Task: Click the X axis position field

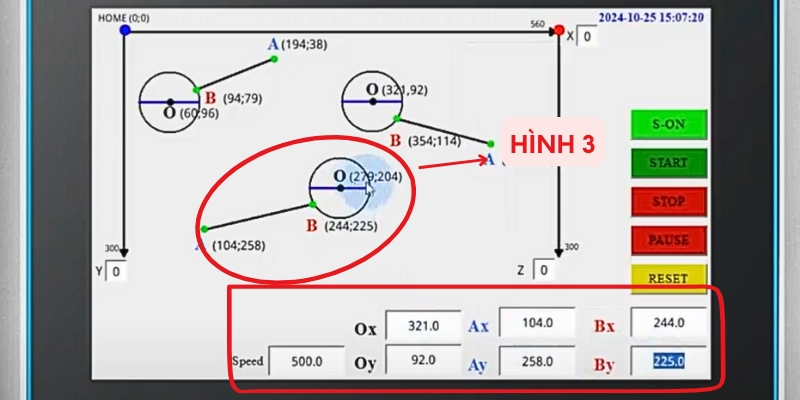Action: coord(587,37)
